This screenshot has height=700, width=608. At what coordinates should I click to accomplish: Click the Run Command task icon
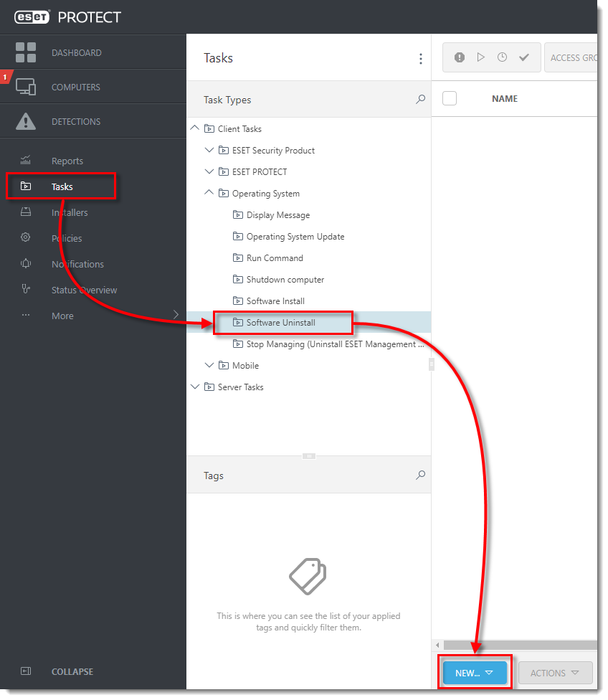[238, 257]
